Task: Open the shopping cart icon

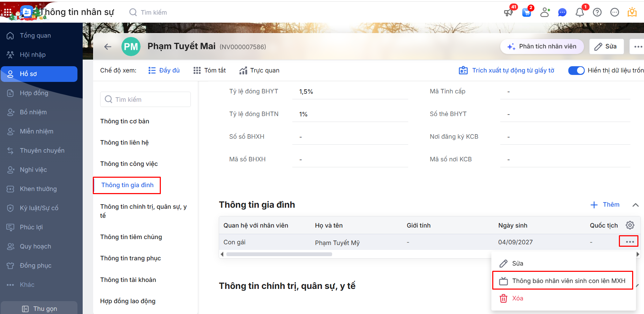Action: coord(526,13)
